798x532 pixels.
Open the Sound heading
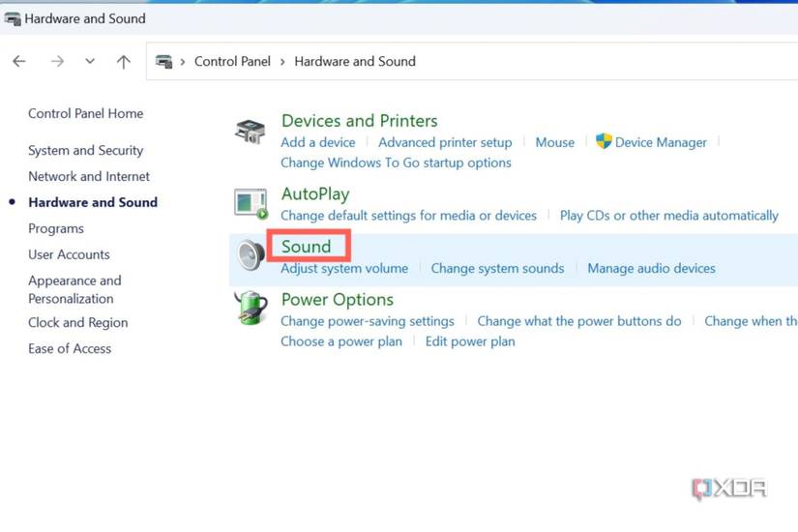point(307,247)
